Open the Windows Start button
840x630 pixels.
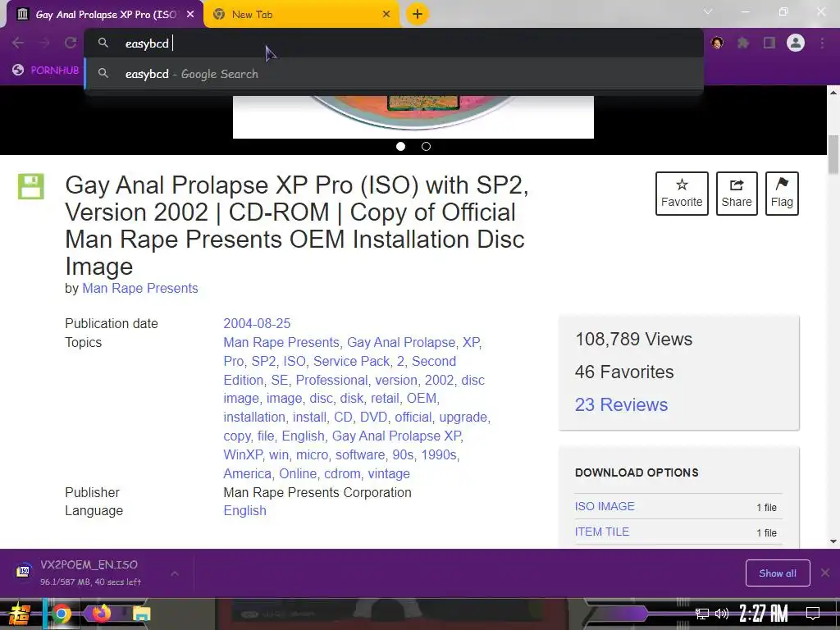[20, 614]
